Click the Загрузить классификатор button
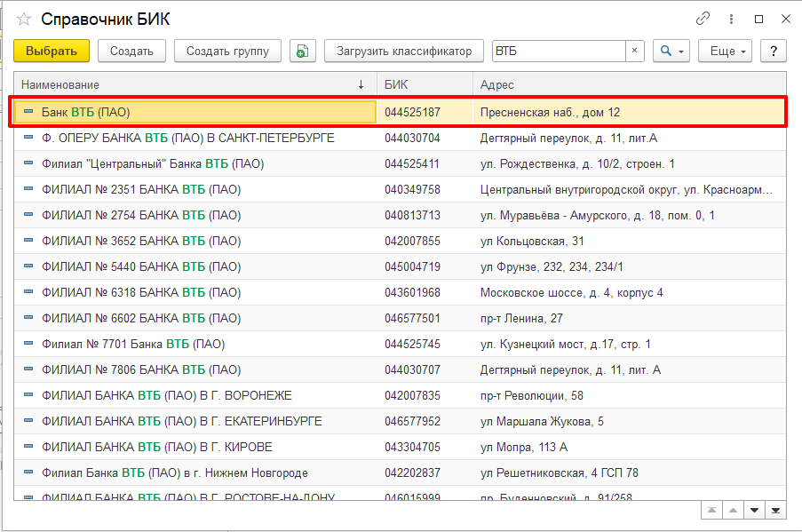The height and width of the screenshot is (532, 802). point(404,52)
